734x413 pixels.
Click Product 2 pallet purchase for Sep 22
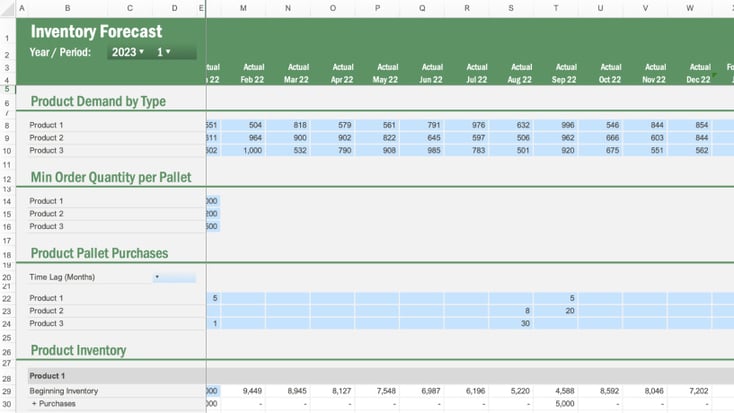(x=556, y=311)
